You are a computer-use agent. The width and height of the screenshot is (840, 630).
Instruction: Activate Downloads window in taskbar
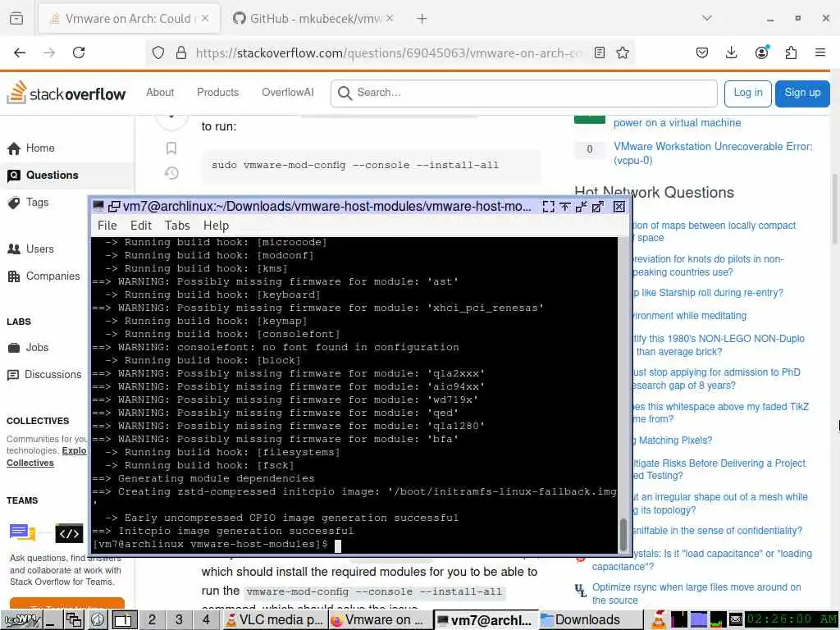click(591, 620)
